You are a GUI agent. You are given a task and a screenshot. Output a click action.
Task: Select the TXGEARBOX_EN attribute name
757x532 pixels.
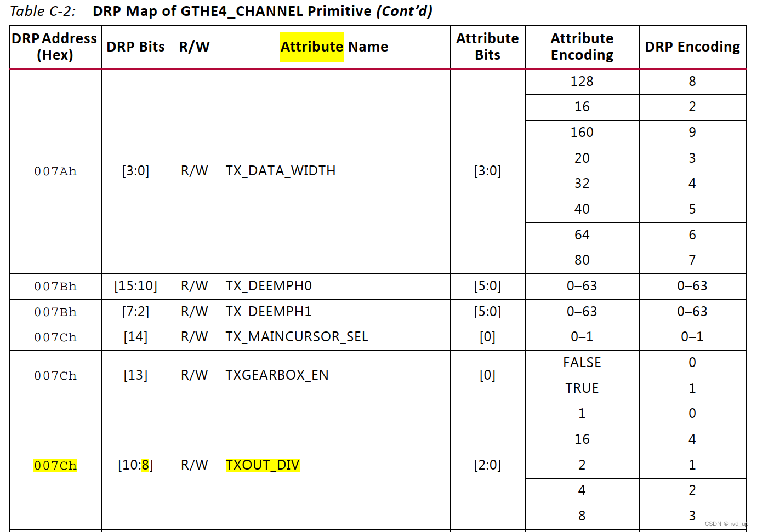pyautogui.click(x=277, y=375)
